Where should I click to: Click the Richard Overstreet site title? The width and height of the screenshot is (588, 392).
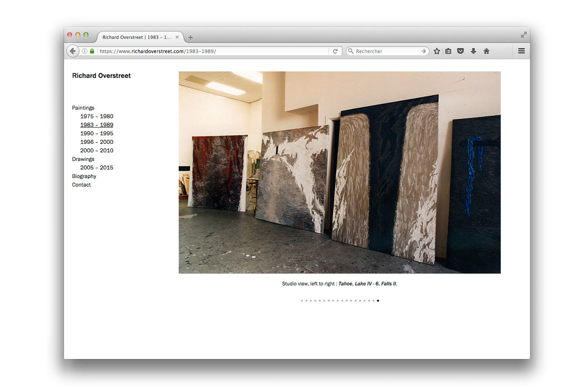point(101,76)
